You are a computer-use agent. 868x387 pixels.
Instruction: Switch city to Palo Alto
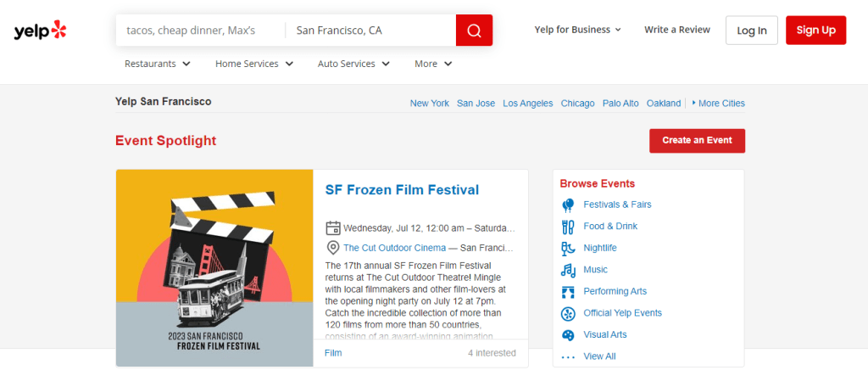click(620, 104)
